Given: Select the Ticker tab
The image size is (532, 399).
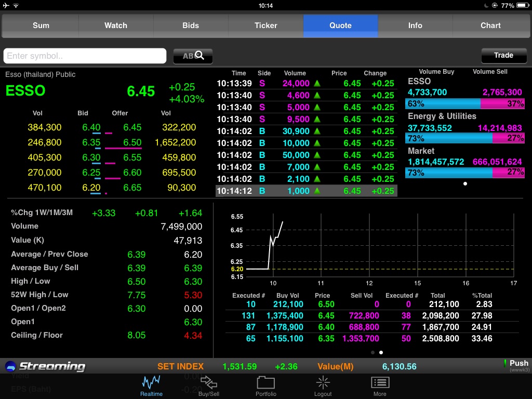Looking at the screenshot, I should 265,25.
